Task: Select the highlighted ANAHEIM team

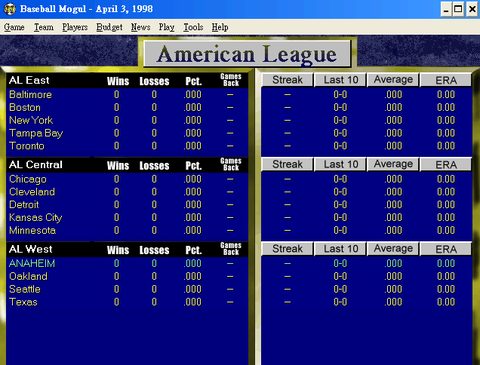Action: 32,263
